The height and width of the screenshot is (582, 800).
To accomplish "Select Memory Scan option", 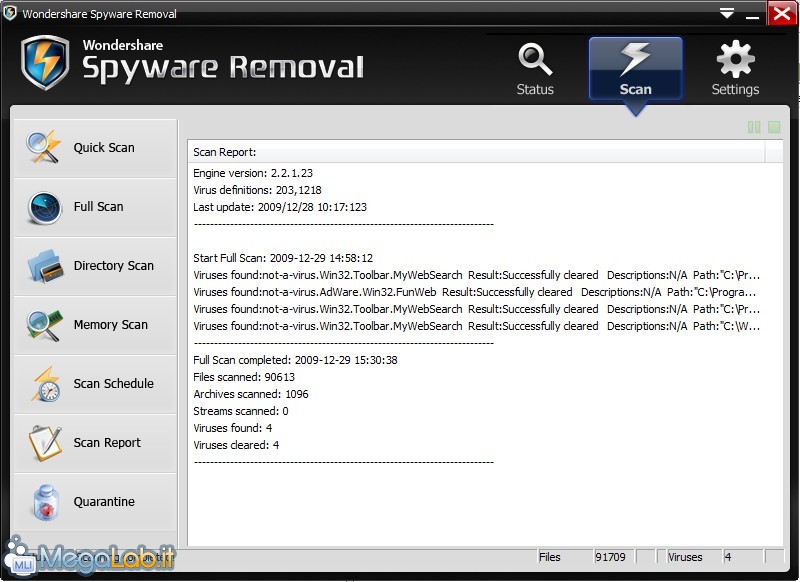I will (95, 325).
